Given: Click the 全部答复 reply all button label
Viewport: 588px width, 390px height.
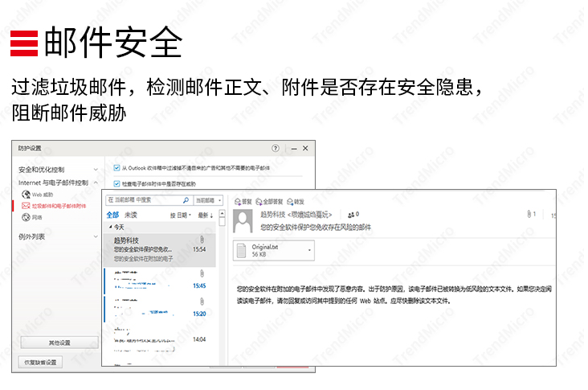Looking at the screenshot, I should [x=274, y=203].
